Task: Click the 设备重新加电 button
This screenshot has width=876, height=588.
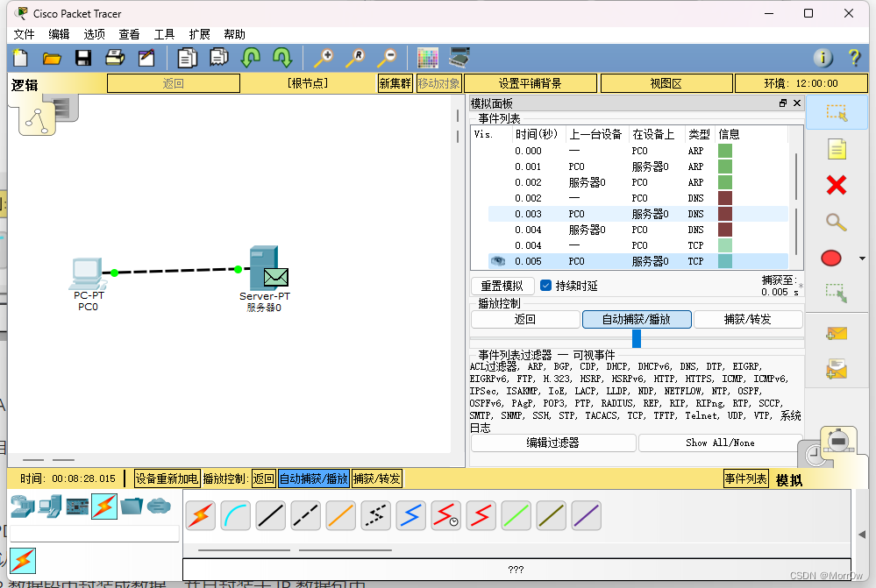Action: [x=167, y=478]
